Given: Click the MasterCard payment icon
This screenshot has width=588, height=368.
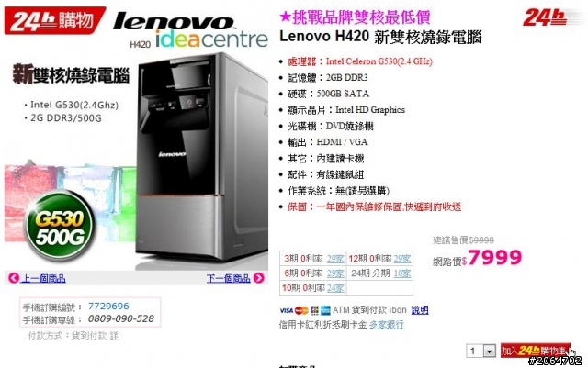Looking at the screenshot, I should (301, 310).
